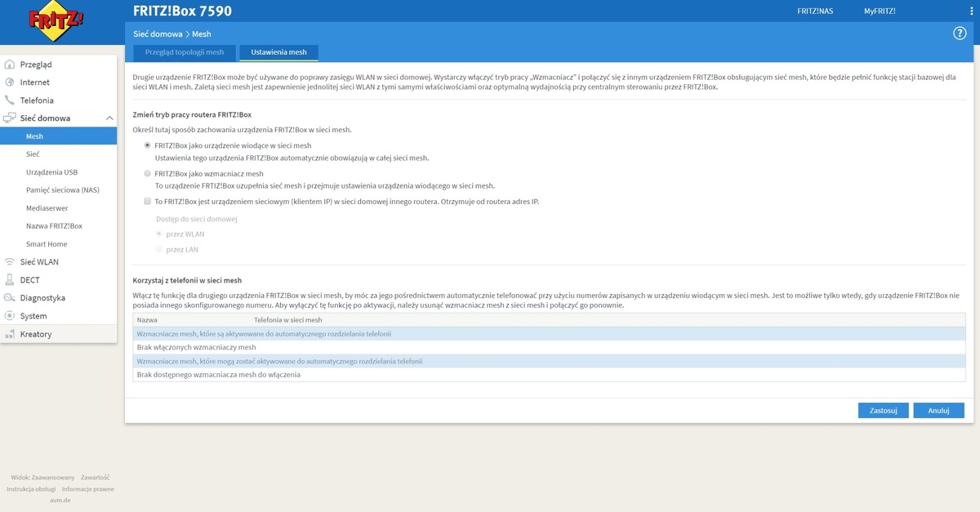Click the Zastosuj button
The height and width of the screenshot is (512, 980).
pyautogui.click(x=884, y=411)
